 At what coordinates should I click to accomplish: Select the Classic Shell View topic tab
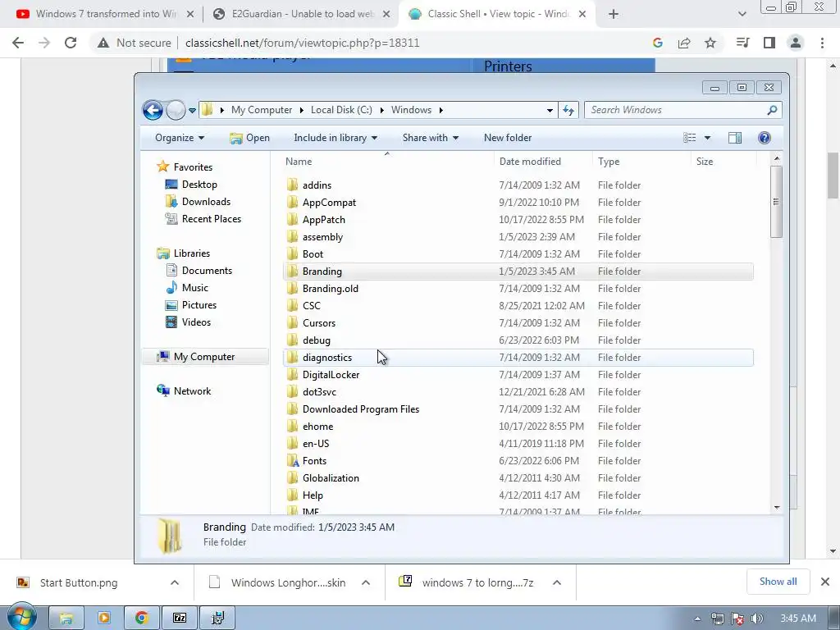[x=497, y=14]
